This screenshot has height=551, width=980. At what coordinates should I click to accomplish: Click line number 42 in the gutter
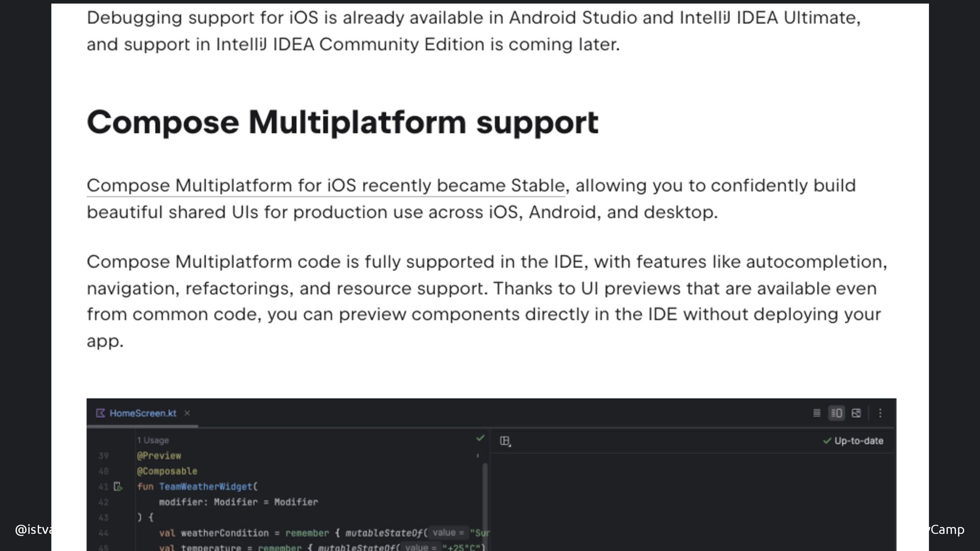(x=104, y=503)
